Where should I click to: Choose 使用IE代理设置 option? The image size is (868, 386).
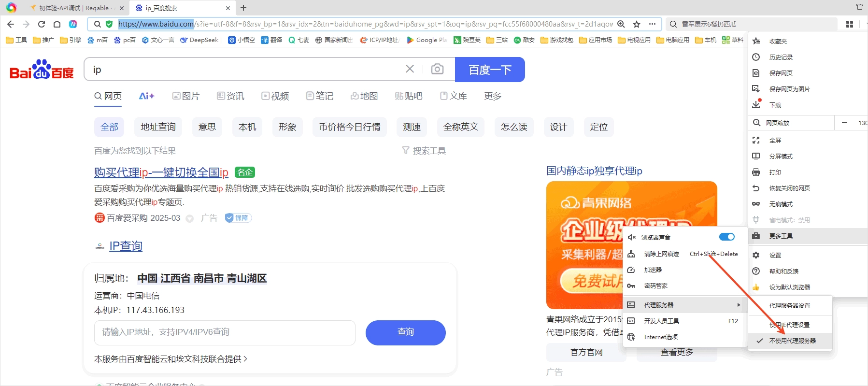click(792, 325)
